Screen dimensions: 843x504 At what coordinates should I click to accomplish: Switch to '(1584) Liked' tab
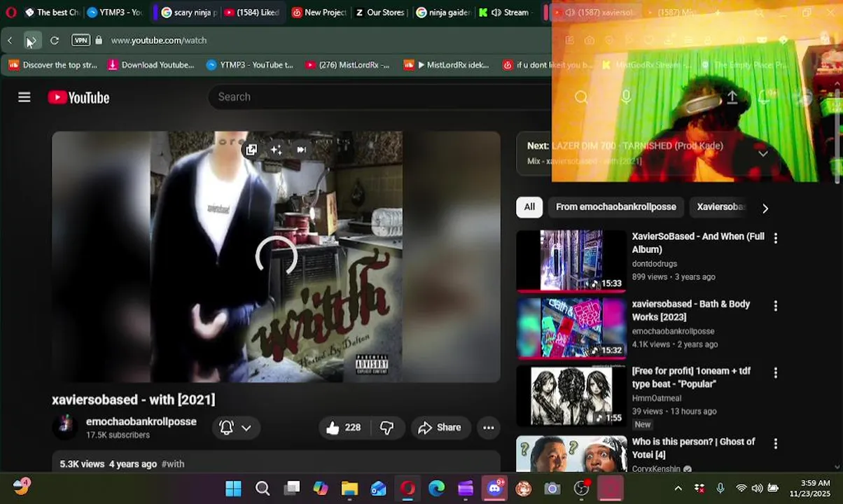click(252, 12)
